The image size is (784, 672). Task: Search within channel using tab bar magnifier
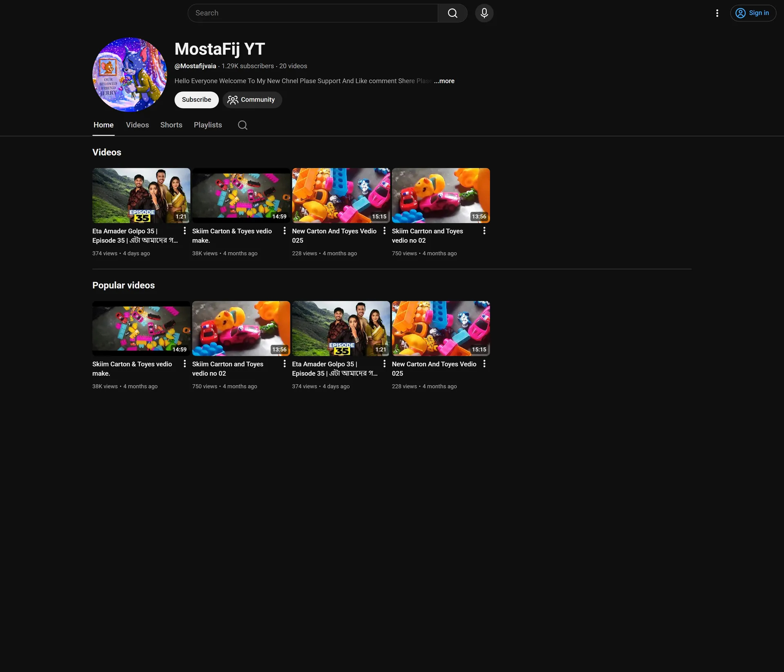243,125
